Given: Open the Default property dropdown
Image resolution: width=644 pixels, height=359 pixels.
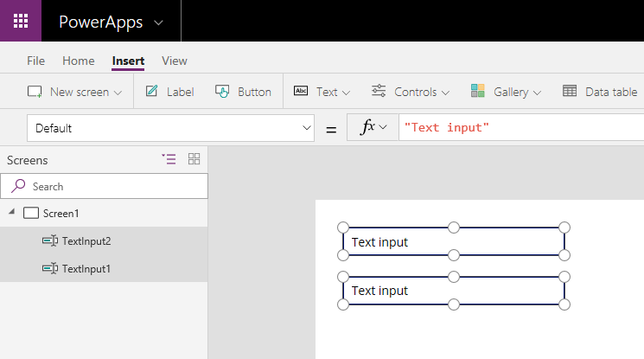Looking at the screenshot, I should pos(306,128).
